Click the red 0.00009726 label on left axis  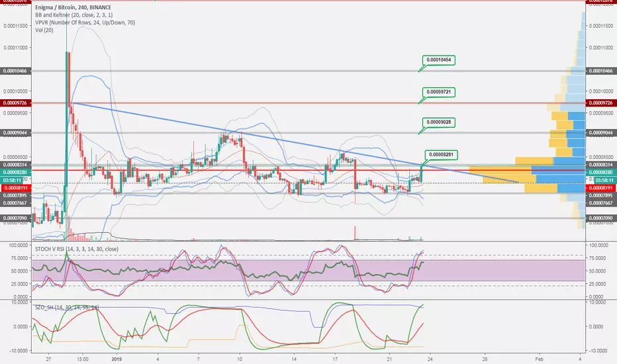[x=16, y=103]
